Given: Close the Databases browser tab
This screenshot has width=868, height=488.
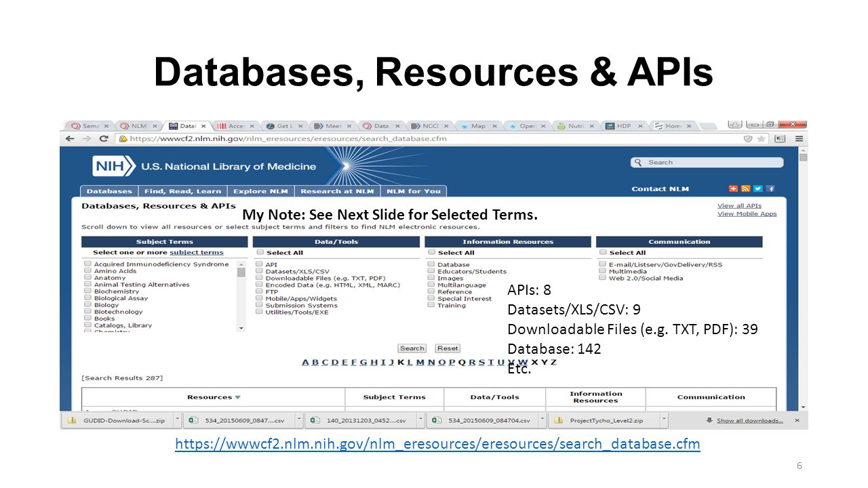Looking at the screenshot, I should pos(202,126).
